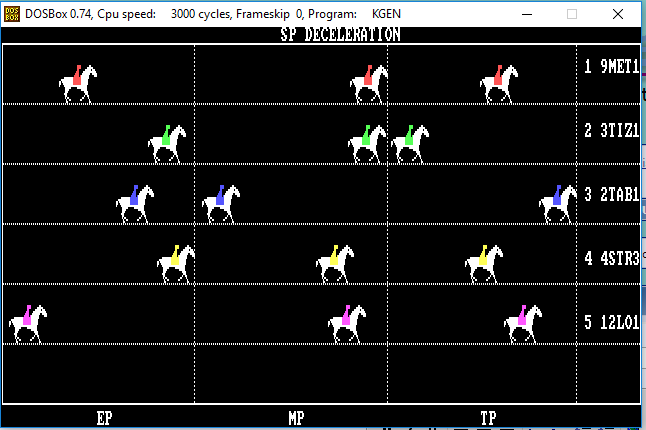Close the DOSBox window

618,14
